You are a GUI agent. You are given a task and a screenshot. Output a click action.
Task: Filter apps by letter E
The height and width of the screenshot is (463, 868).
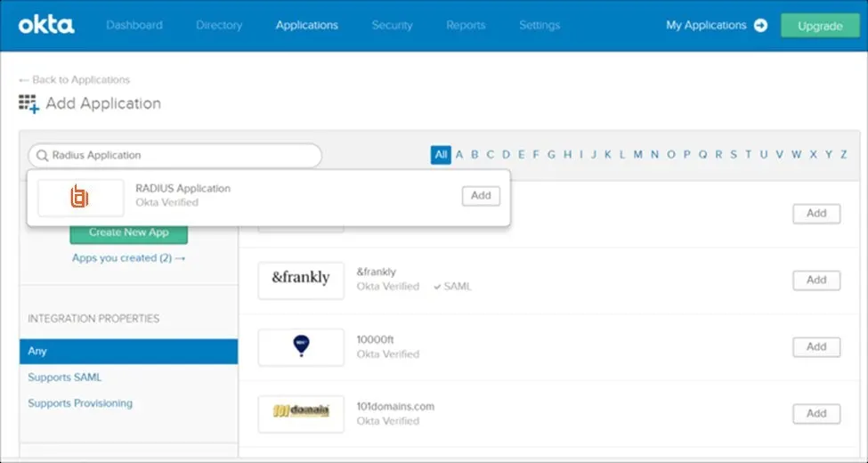[521, 155]
